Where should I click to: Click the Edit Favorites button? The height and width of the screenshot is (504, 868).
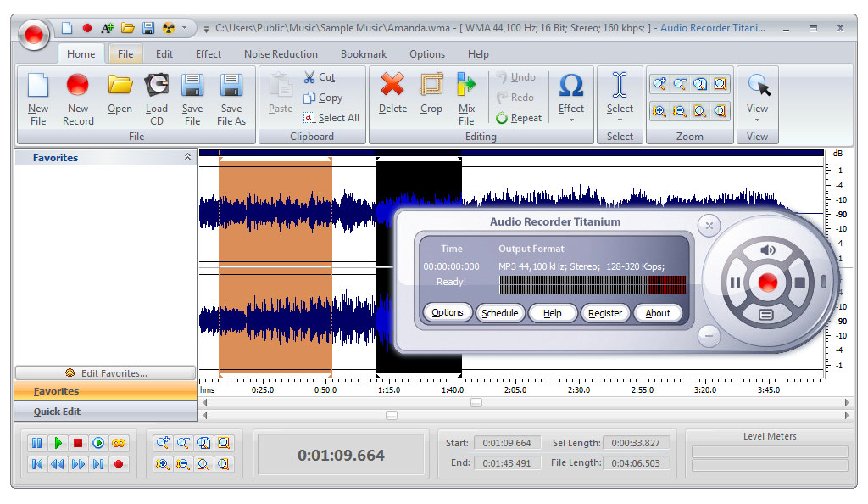(106, 373)
